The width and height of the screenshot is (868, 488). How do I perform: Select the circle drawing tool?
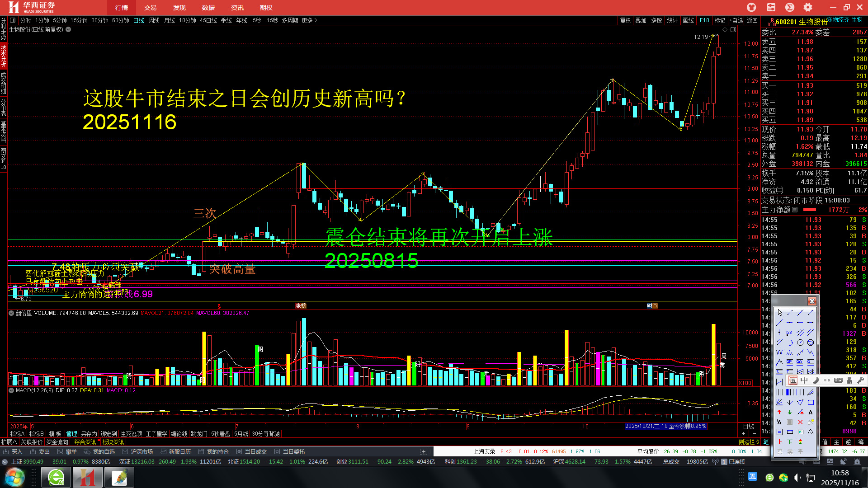coord(800,343)
